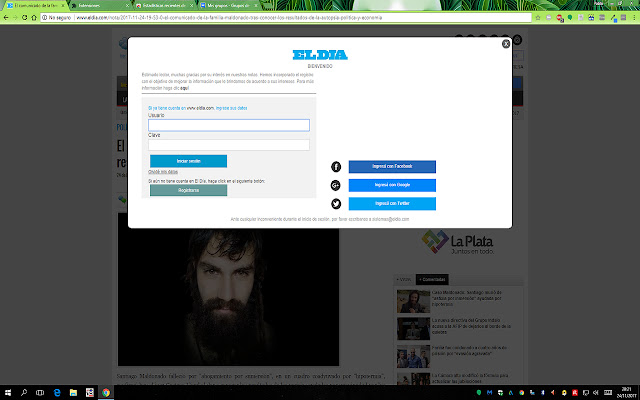Open the 'Caso Maldonado: Santiago murió' article
The image size is (640, 400).
point(467,298)
